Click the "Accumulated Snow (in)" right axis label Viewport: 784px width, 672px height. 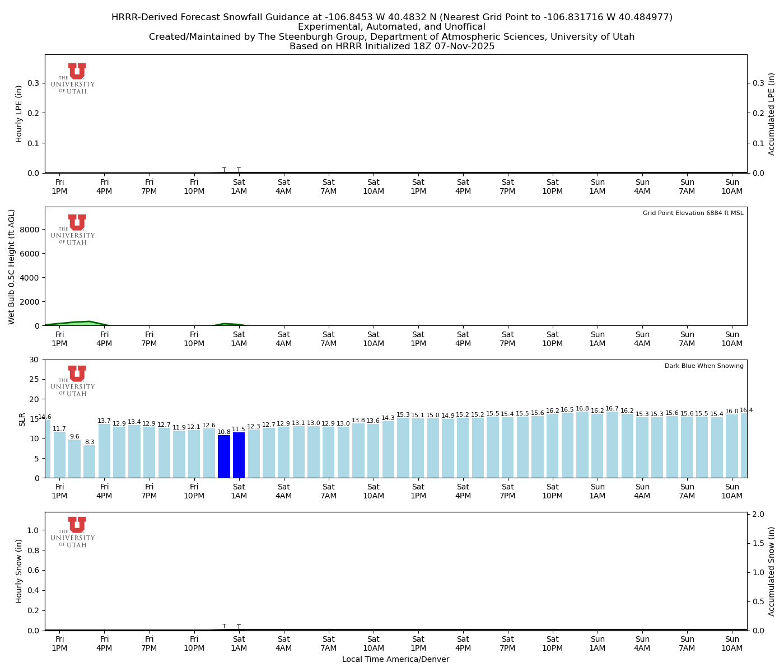[772, 571]
